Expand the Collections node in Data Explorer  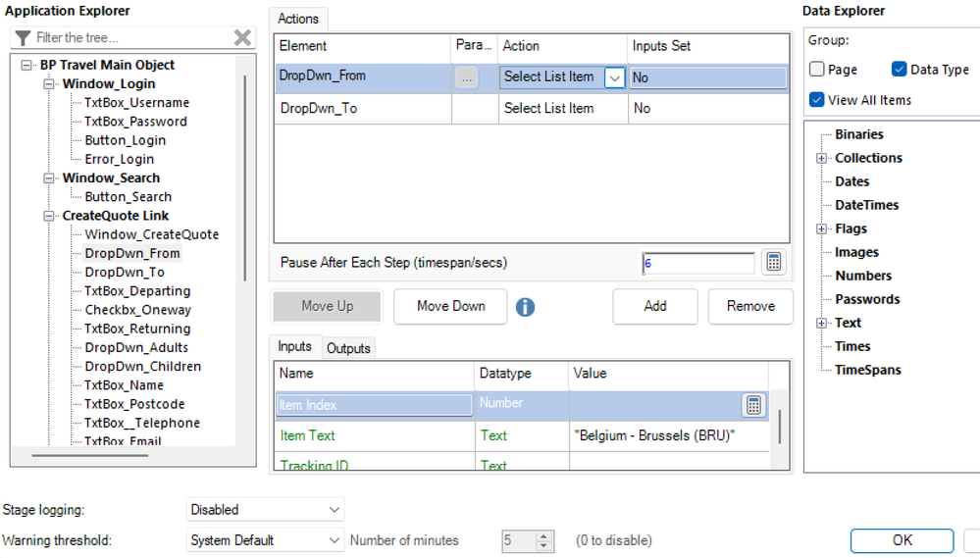(821, 158)
